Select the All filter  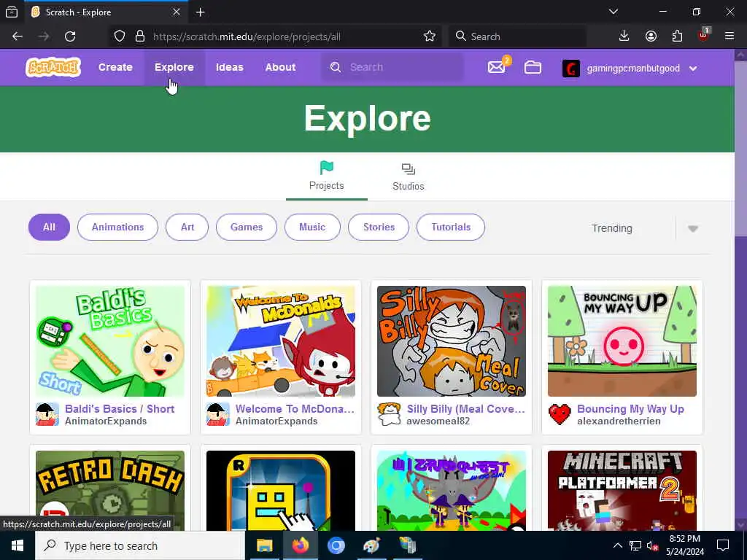click(49, 227)
